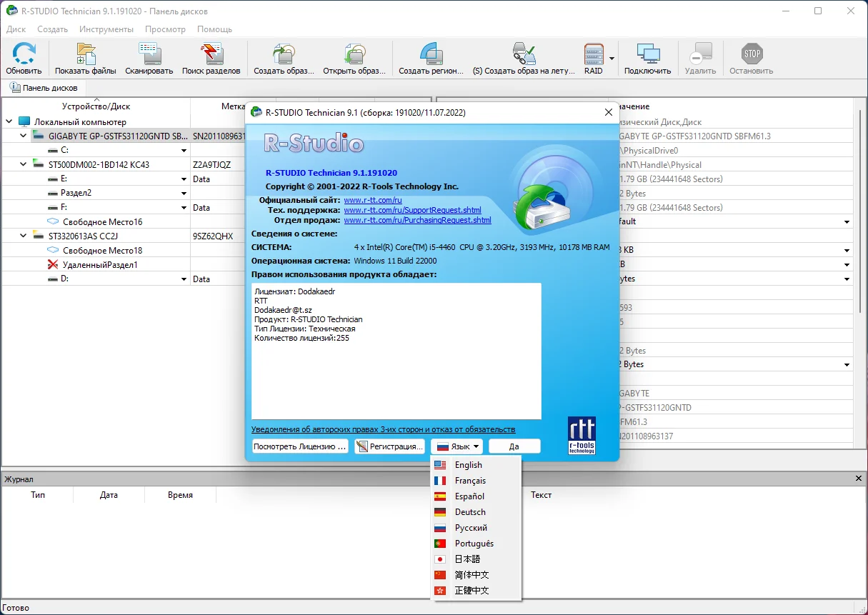Open the dropdown arrow on the C: row
This screenshot has width=868, height=615.
pyautogui.click(x=184, y=151)
